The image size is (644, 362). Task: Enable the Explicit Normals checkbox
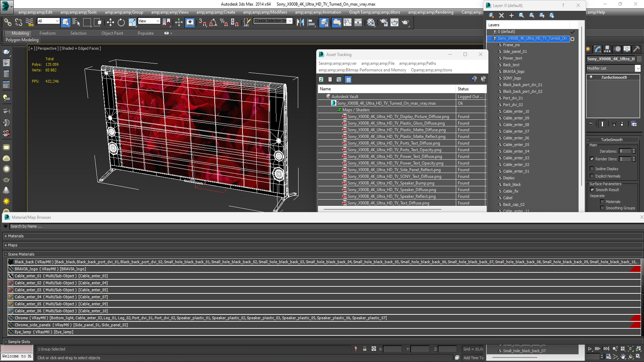point(592,176)
